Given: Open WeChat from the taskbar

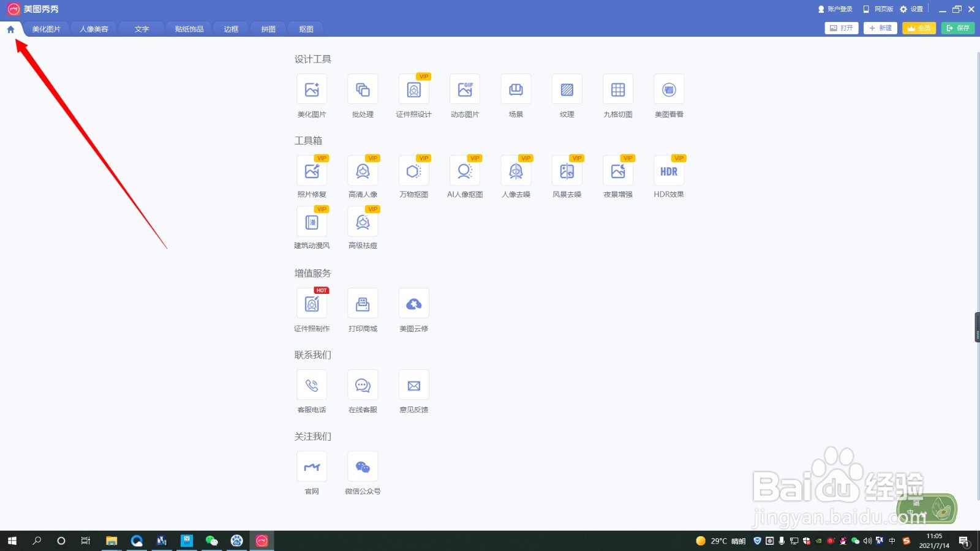Looking at the screenshot, I should (211, 541).
